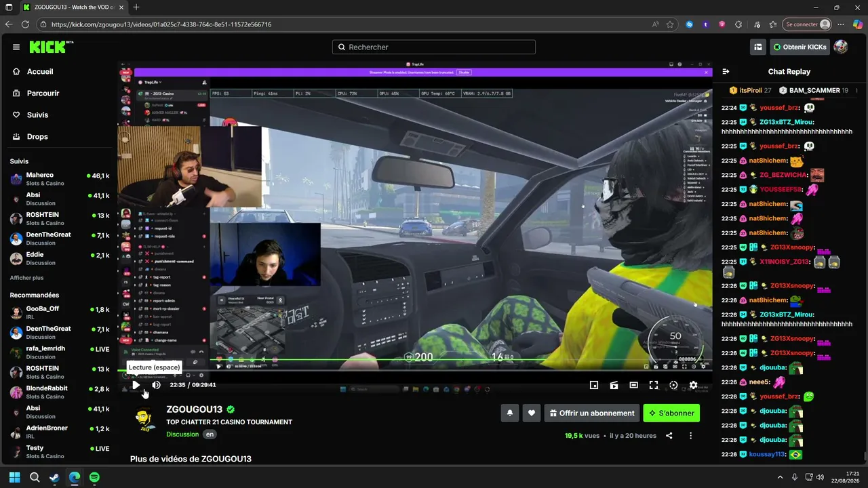The image size is (868, 488).
Task: Open Accueil in the sidebar
Action: [x=40, y=71]
